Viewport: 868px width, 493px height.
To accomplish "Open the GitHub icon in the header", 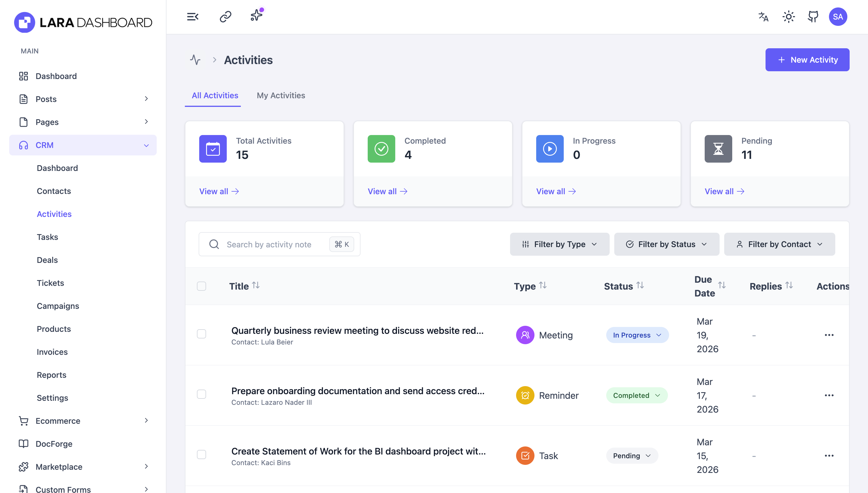I will click(813, 17).
